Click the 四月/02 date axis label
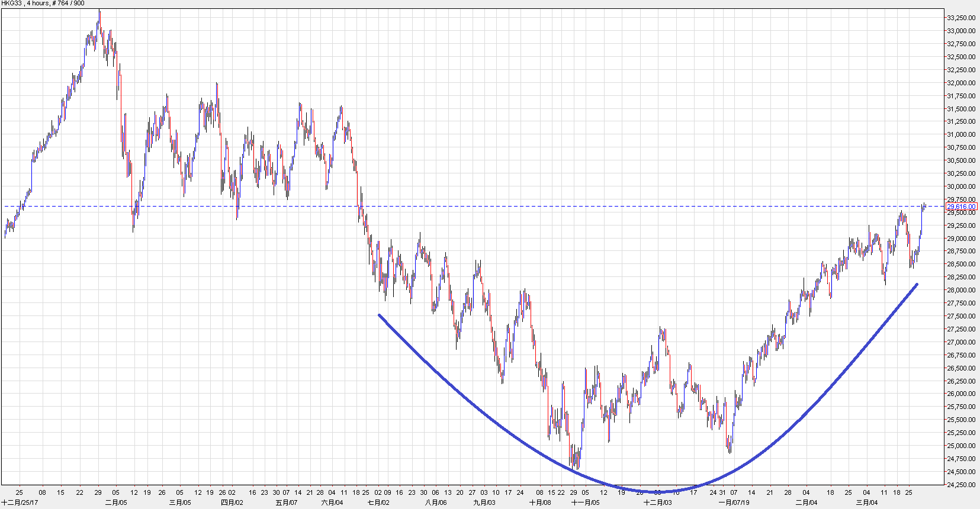 click(232, 502)
